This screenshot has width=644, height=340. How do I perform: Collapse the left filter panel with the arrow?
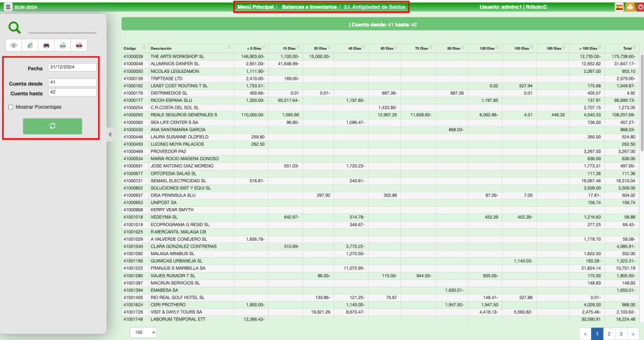[x=109, y=134]
